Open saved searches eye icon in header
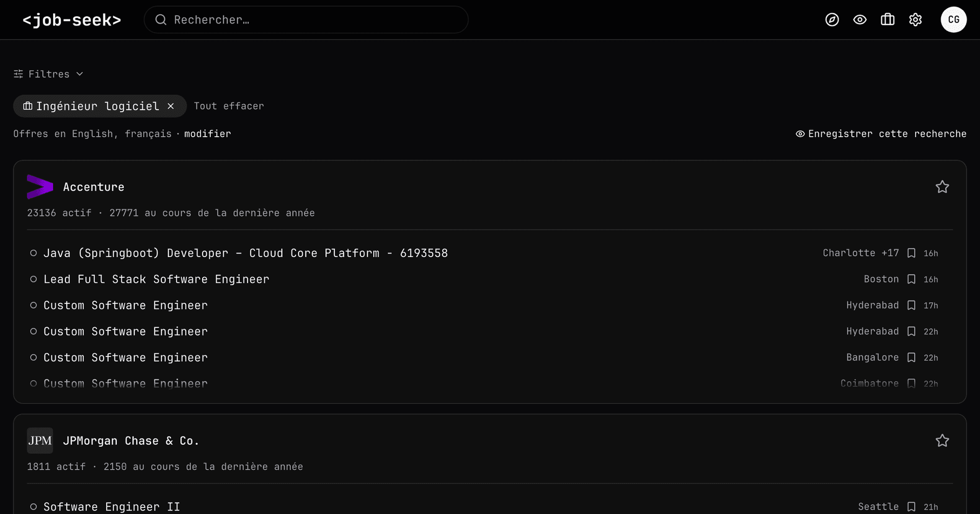980x514 pixels. [x=860, y=20]
